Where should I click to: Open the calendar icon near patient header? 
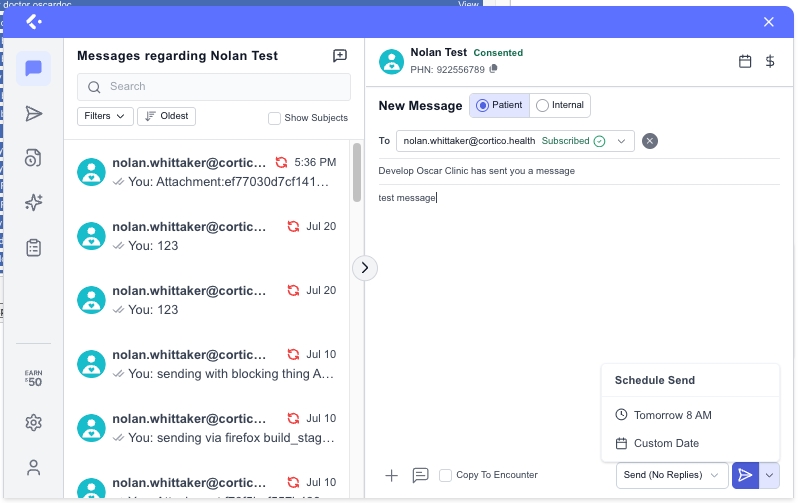pos(745,61)
